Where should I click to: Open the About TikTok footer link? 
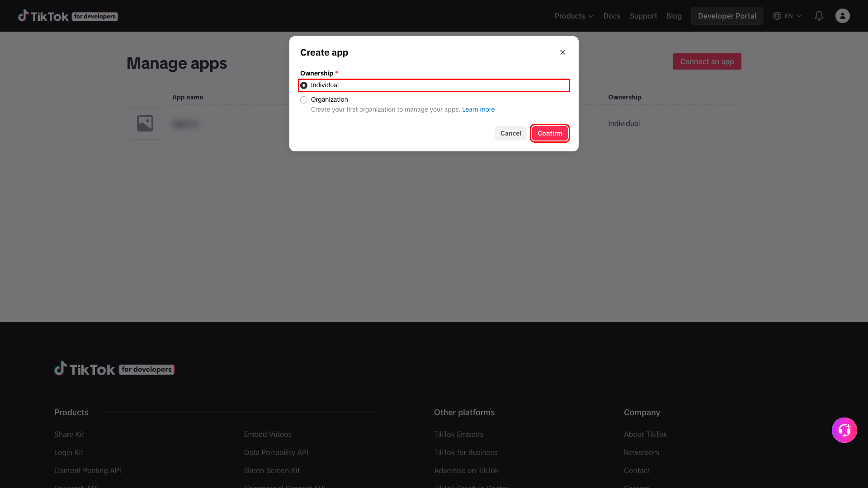pos(645,434)
